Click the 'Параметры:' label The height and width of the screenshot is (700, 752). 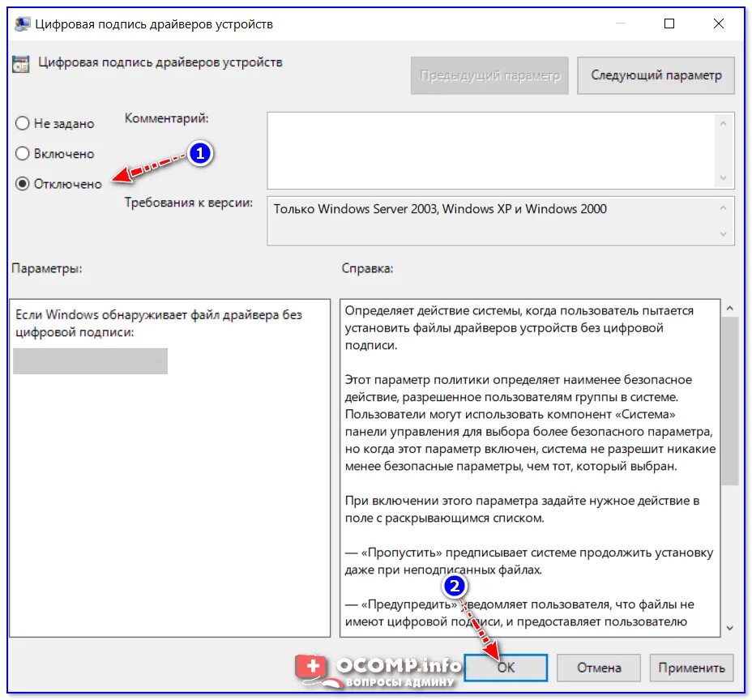click(x=47, y=268)
